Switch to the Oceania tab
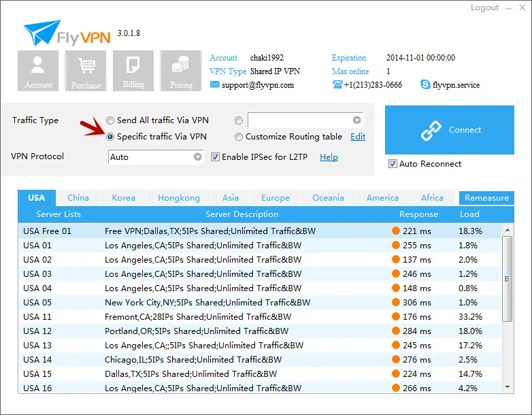The image size is (532, 415). pyautogui.click(x=328, y=198)
